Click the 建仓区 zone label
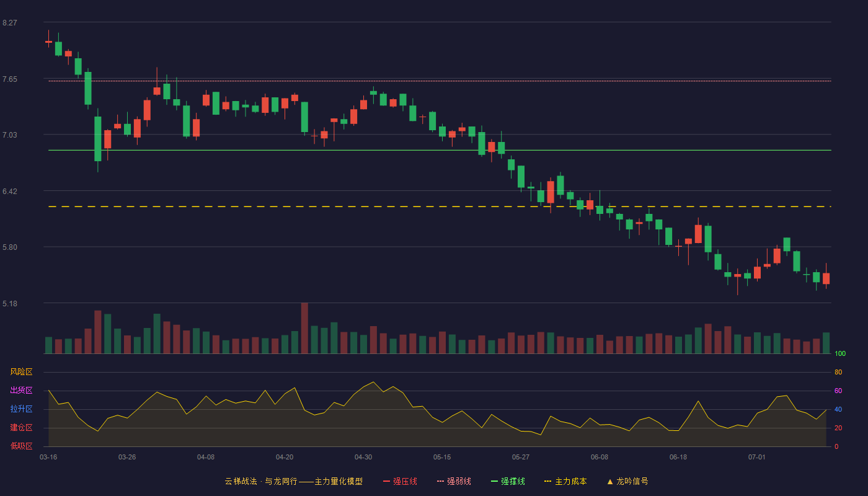 point(21,427)
